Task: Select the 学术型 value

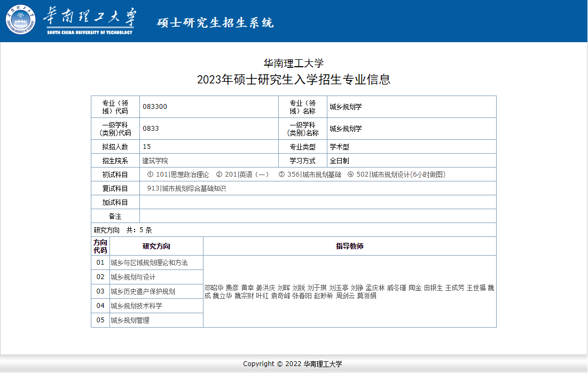Action: coord(339,147)
